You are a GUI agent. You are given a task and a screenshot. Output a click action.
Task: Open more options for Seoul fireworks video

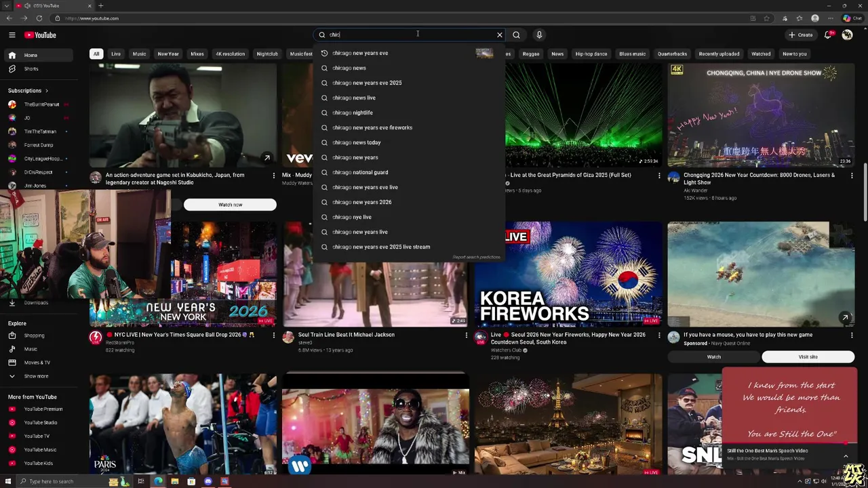point(659,335)
